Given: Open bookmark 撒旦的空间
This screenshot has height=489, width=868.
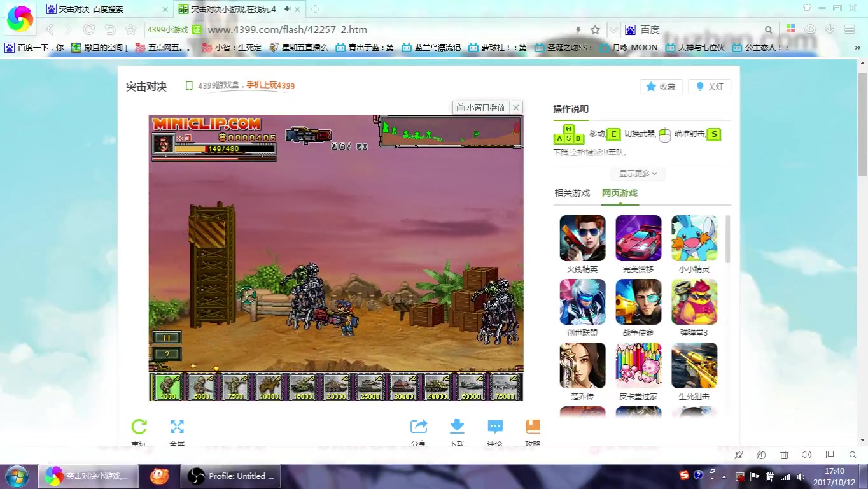Looking at the screenshot, I should point(101,47).
